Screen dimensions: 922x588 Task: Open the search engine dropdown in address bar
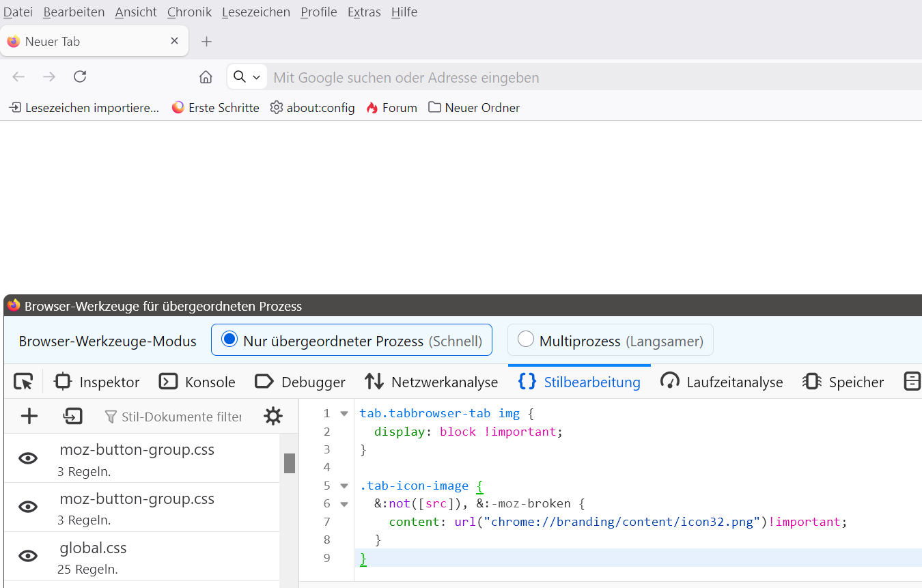[x=247, y=77]
